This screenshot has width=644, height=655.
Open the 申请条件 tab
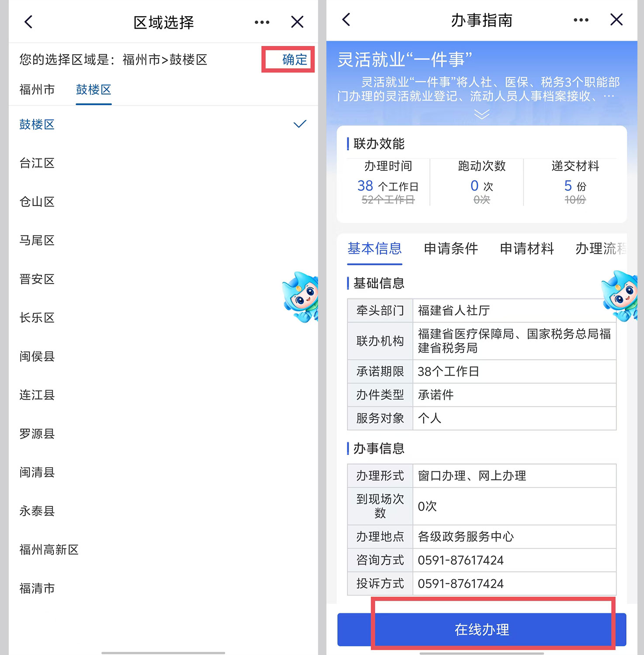tap(451, 248)
